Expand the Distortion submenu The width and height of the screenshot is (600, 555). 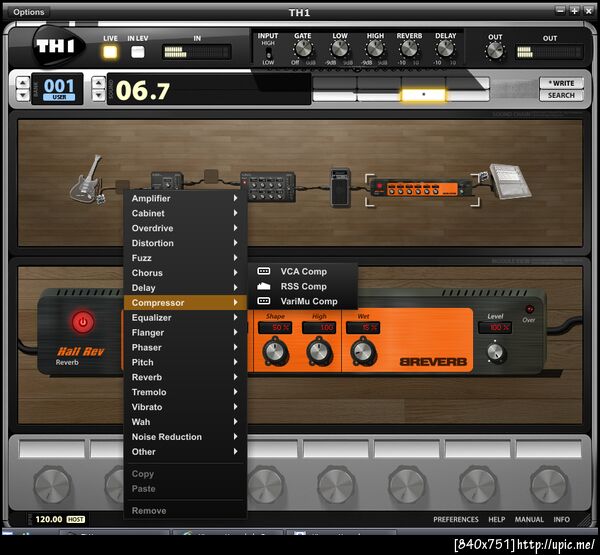[185, 243]
